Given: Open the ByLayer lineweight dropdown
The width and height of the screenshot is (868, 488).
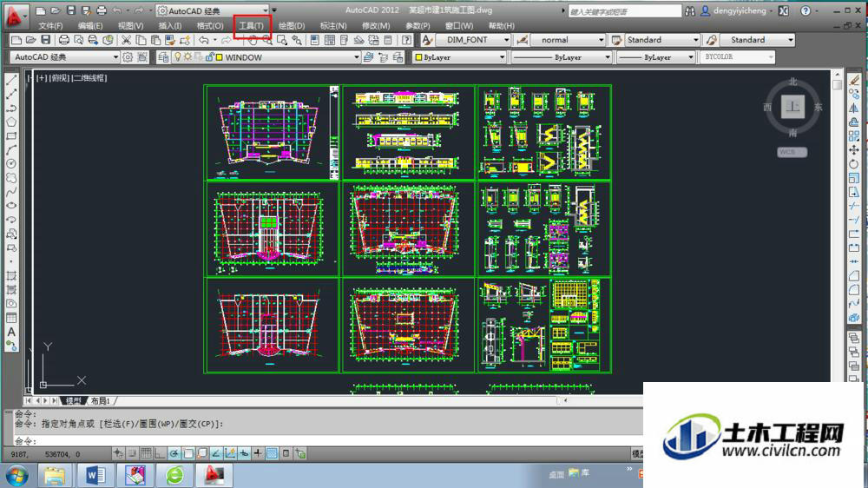Looking at the screenshot, I should 691,57.
